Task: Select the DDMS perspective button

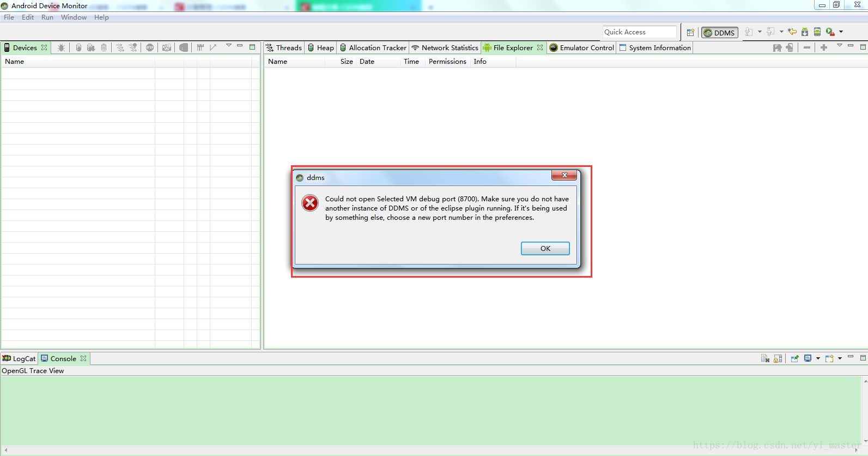Action: pos(719,33)
